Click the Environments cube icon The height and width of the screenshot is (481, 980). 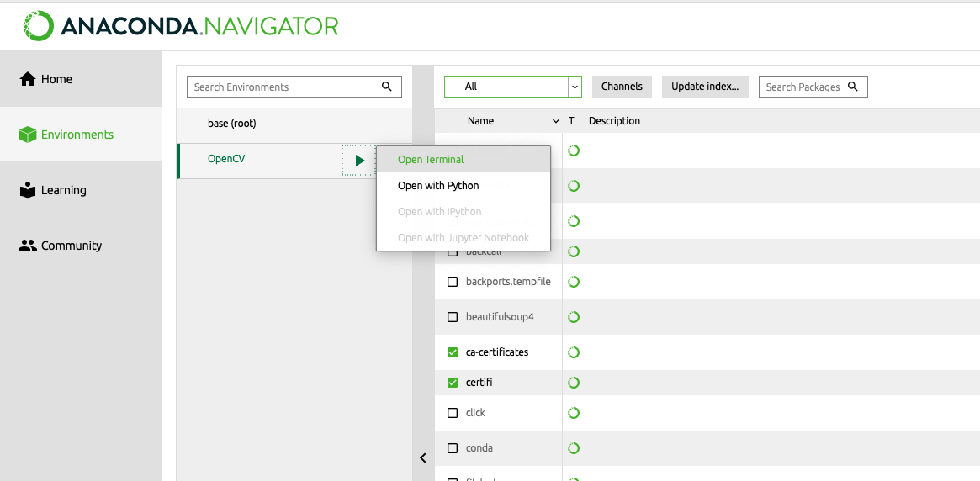click(x=28, y=135)
